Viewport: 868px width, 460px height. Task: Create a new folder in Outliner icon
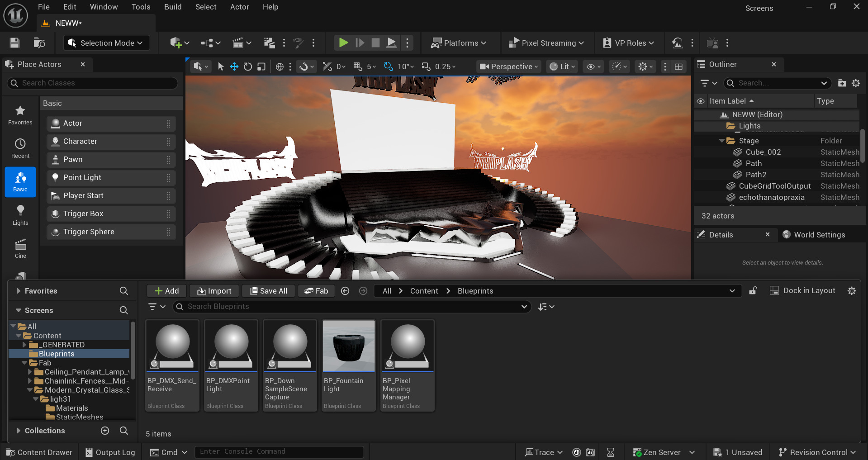pos(842,83)
